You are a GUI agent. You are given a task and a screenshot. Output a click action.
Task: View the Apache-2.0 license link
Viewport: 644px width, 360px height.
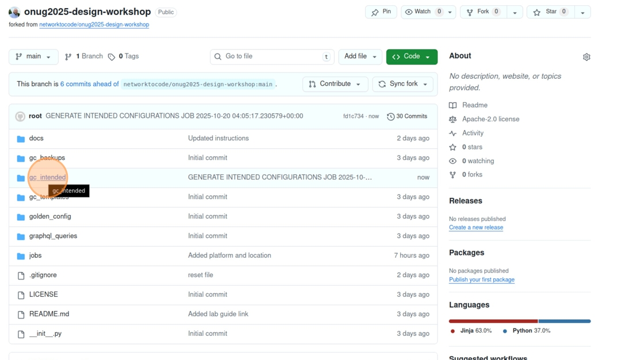[x=491, y=119]
